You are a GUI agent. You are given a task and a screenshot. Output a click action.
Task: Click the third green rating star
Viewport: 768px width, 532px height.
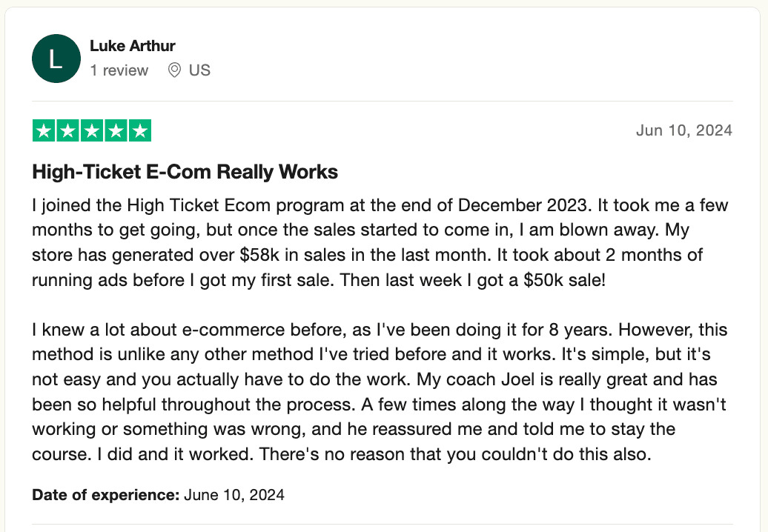coord(92,131)
